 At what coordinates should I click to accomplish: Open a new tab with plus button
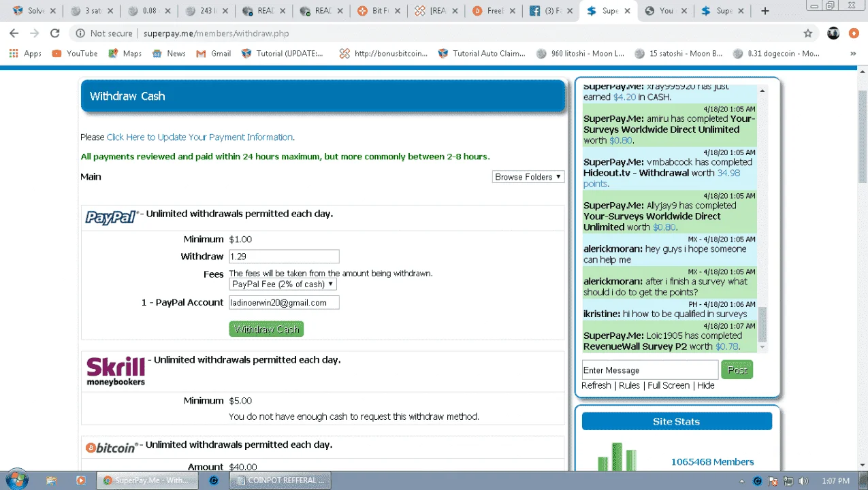(x=765, y=11)
